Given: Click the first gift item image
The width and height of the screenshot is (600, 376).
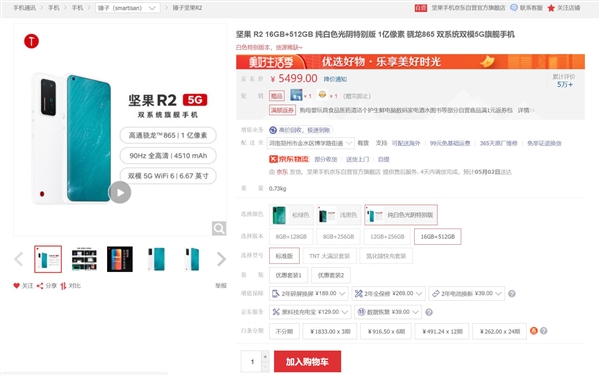Looking at the screenshot, I should 296,95.
